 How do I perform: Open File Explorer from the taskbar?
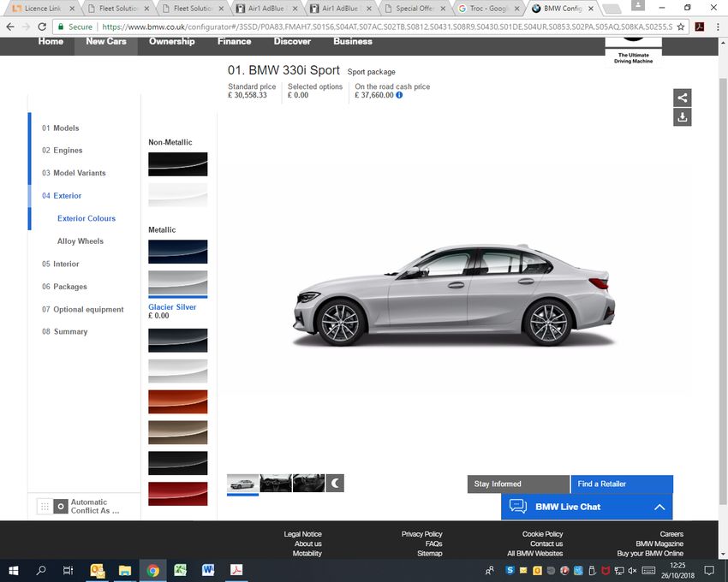(124, 570)
